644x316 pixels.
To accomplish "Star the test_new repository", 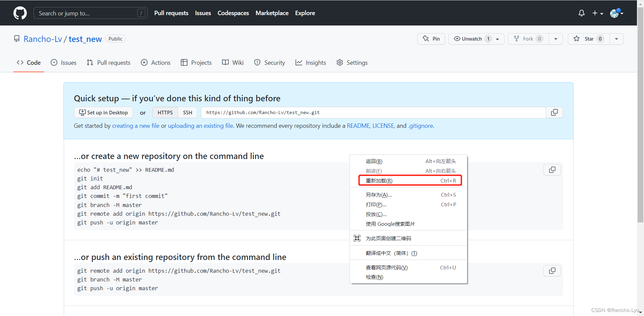I will tap(589, 39).
